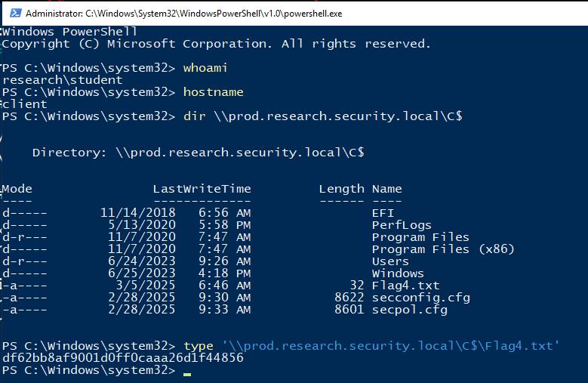588x383 pixels.
Task: Click the LastWriteTime column header
Action: click(x=202, y=189)
